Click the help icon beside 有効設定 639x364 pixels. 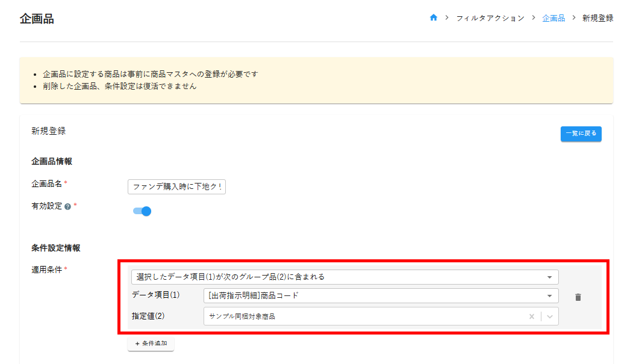(67, 206)
